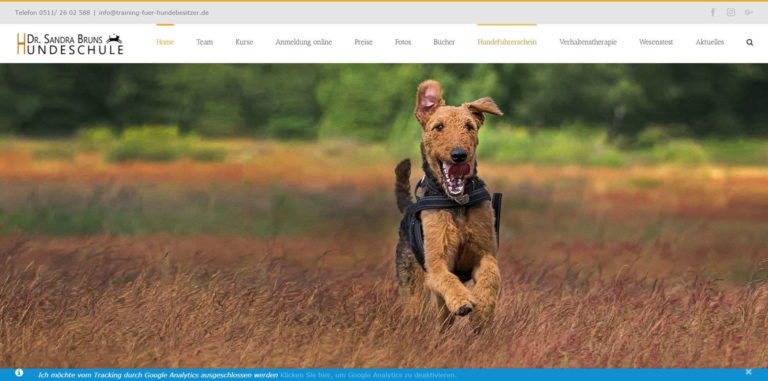
Task: Close the Google Analytics tracking notice
Action: click(x=748, y=372)
